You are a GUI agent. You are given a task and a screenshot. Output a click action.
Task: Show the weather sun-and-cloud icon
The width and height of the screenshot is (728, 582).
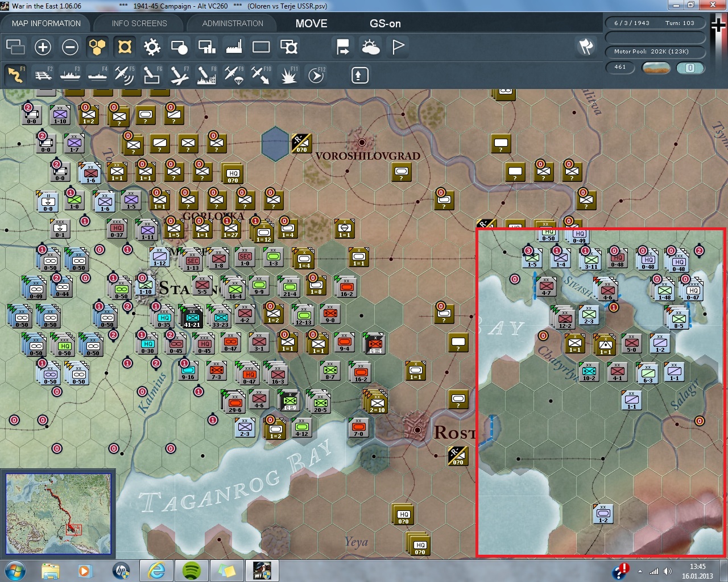370,47
